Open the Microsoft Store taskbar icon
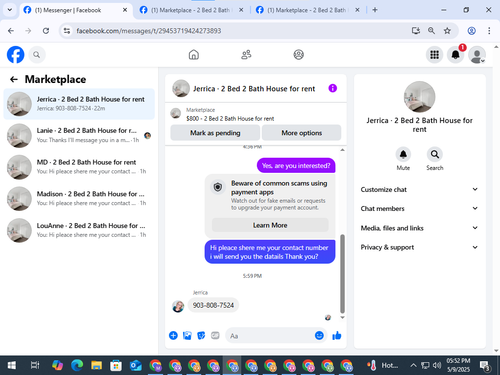This screenshot has width=500, height=375. pyautogui.click(x=116, y=365)
